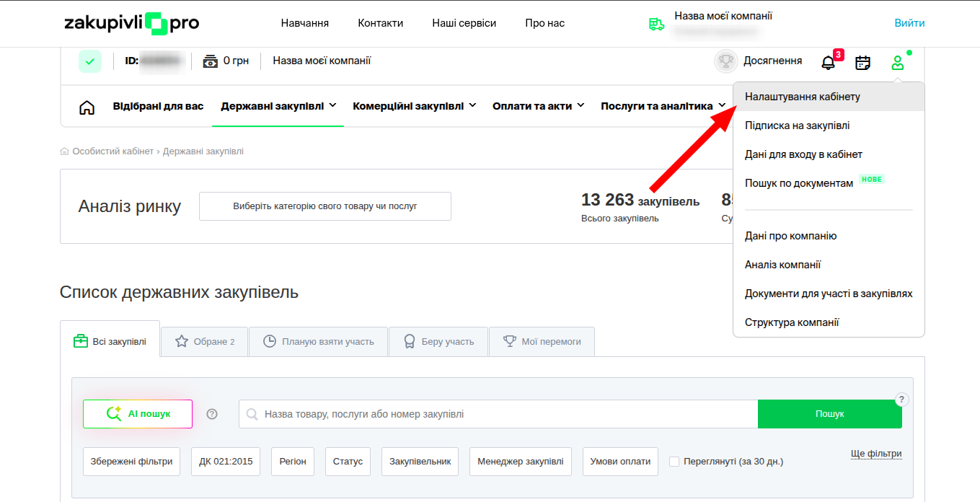Click the AI пошук button

138,414
